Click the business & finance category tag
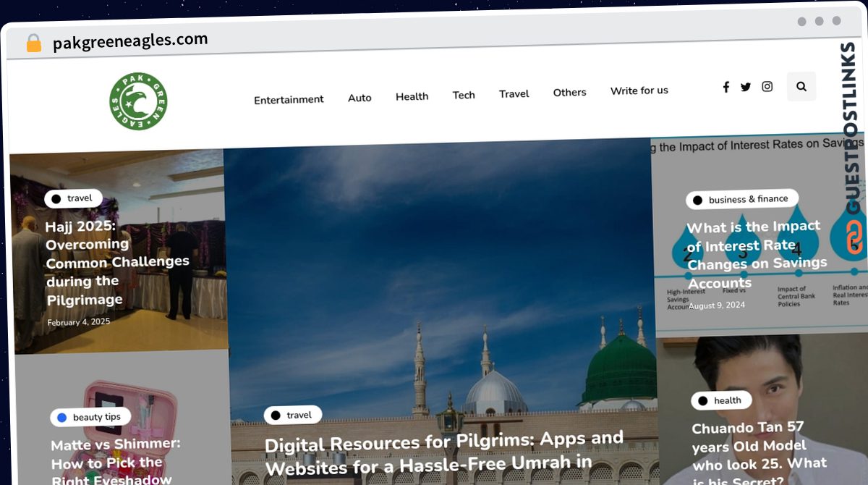Screen dimensions: 868x485 coord(742,199)
